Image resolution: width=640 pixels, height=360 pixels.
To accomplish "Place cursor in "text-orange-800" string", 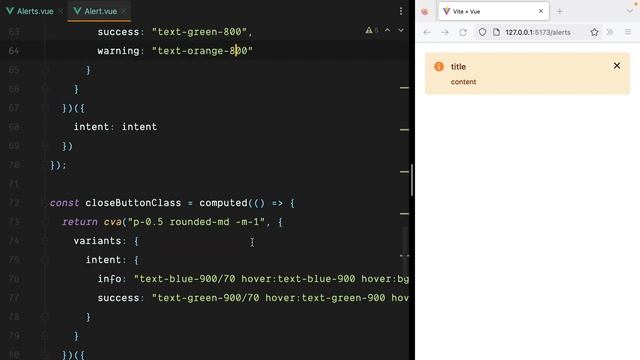I will 202,51.
